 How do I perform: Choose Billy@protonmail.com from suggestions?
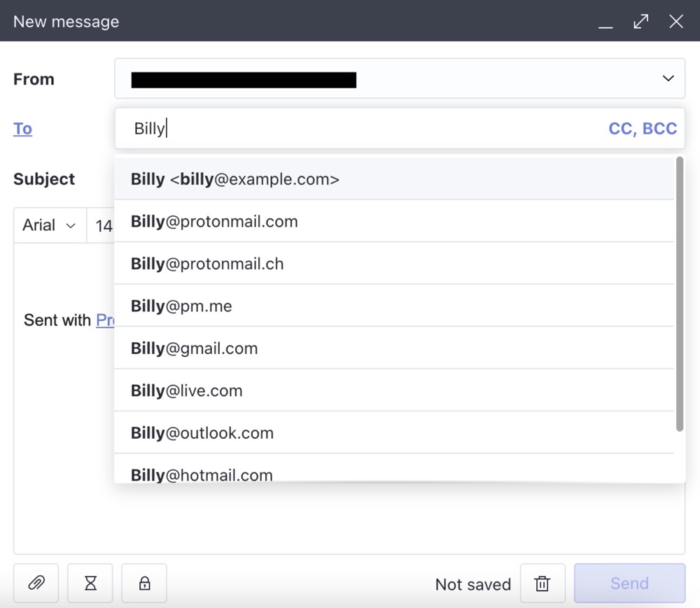pos(393,221)
